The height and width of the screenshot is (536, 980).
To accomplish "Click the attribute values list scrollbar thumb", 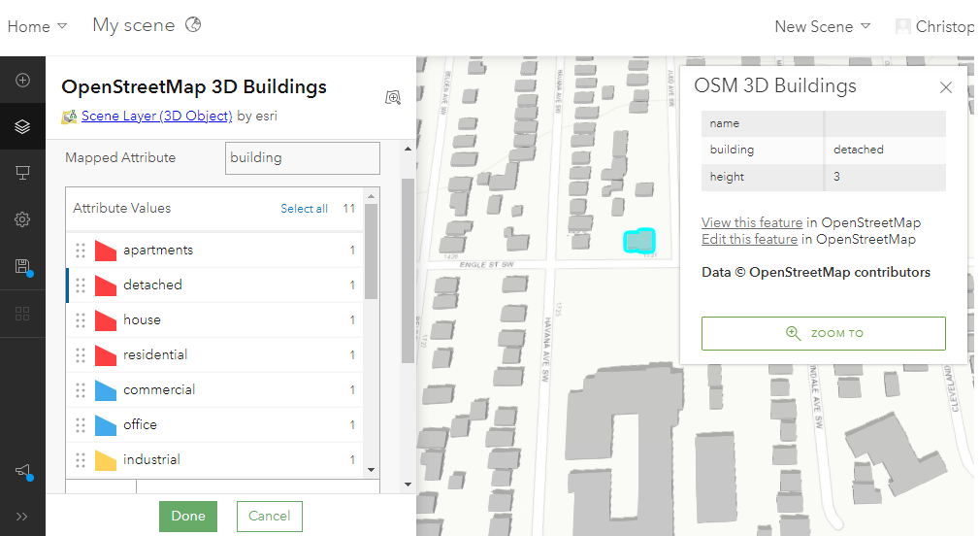I will pos(372,251).
